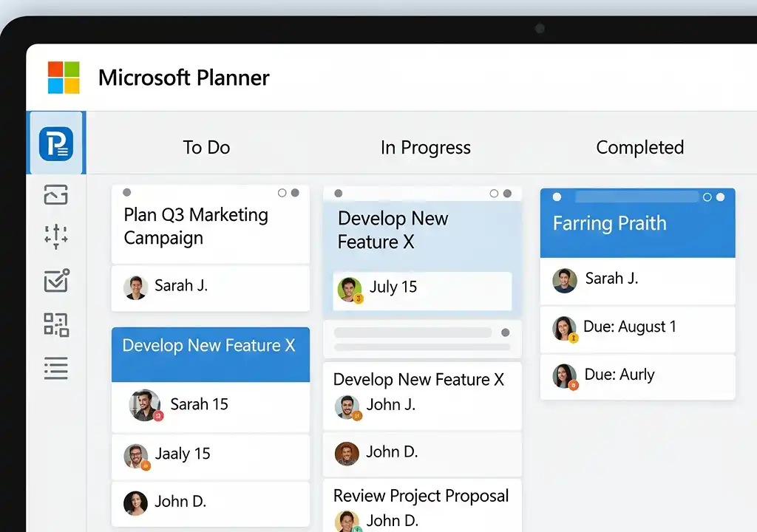757x532 pixels.
Task: Toggle hollow circle on Farring Praith card
Action: click(x=707, y=197)
